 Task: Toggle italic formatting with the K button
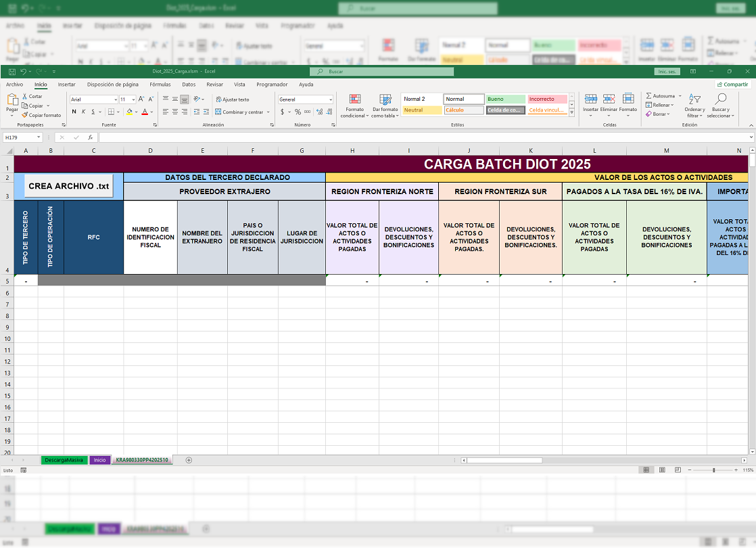pos(83,112)
